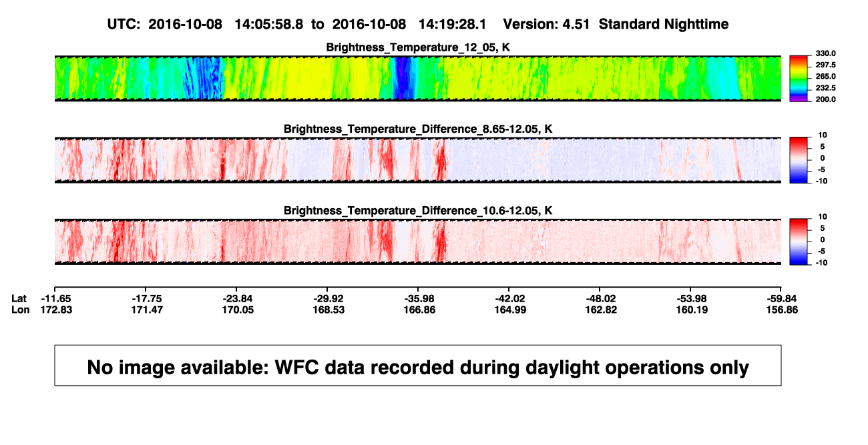Click latitude value -11.65
Image resolution: width=868 pixels, height=445 pixels.
tap(55, 298)
